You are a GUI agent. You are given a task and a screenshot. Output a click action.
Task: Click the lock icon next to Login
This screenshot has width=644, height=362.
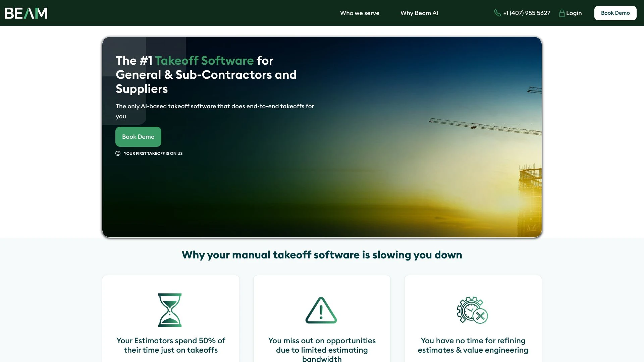(x=561, y=13)
